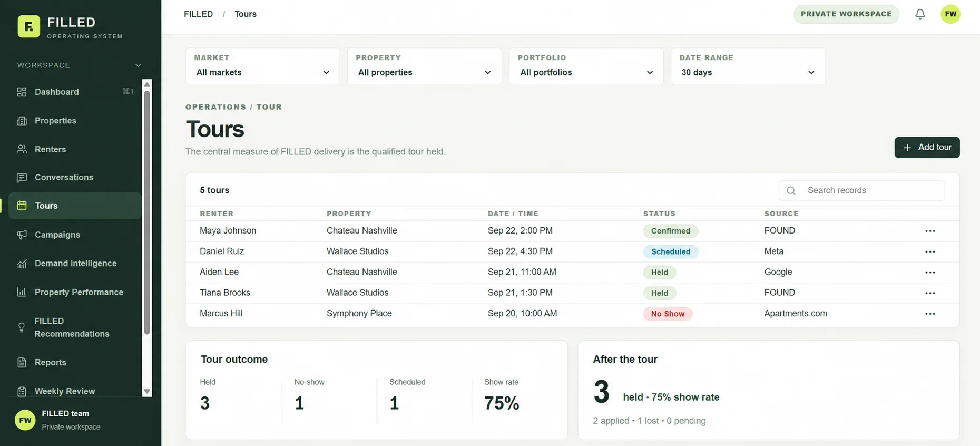Open more options for Tiana Brooks tour
The image size is (980, 446).
pyautogui.click(x=930, y=293)
